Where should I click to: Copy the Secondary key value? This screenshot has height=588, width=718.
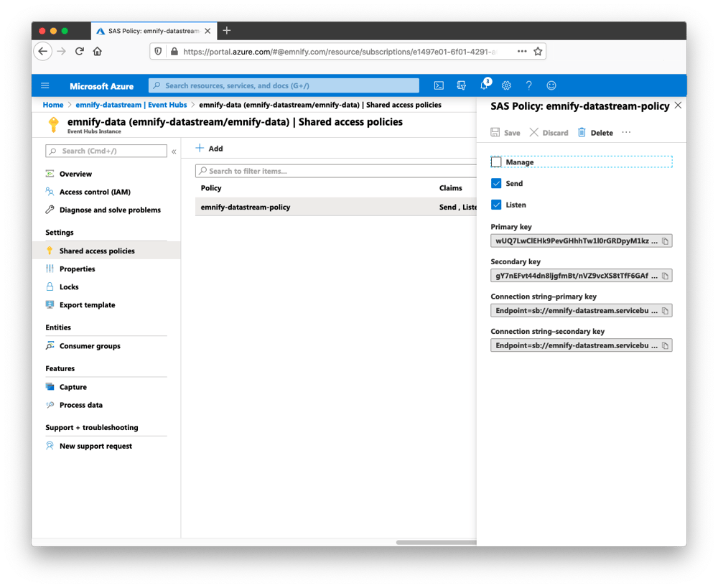pyautogui.click(x=666, y=276)
